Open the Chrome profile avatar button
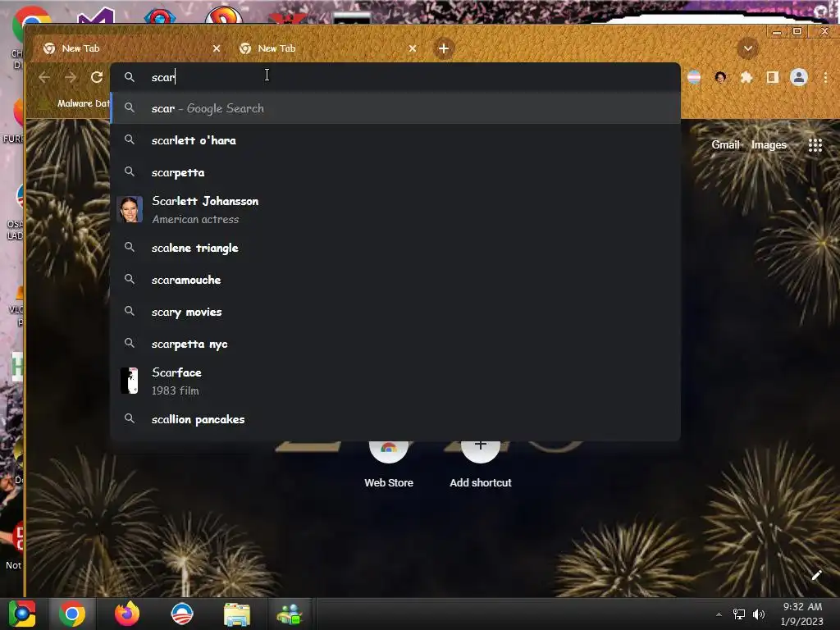The width and height of the screenshot is (840, 630). point(799,78)
